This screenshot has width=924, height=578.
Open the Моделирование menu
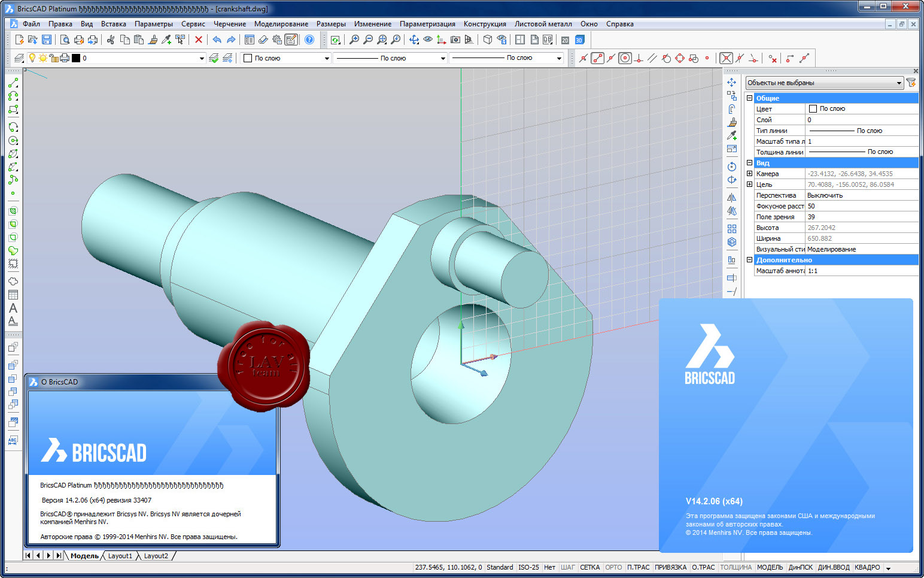tap(281, 24)
